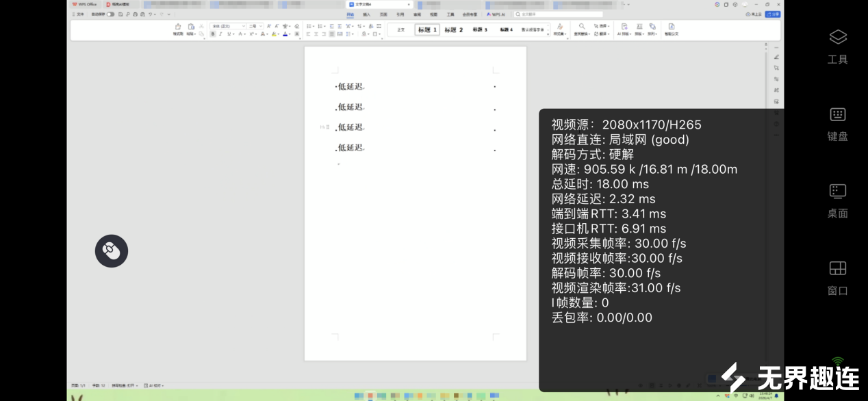Expand the font size dropdown 二号
This screenshot has width=868, height=401.
[x=260, y=26]
